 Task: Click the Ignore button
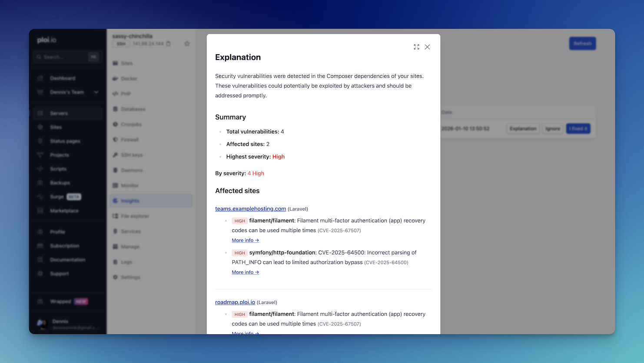[x=552, y=129]
